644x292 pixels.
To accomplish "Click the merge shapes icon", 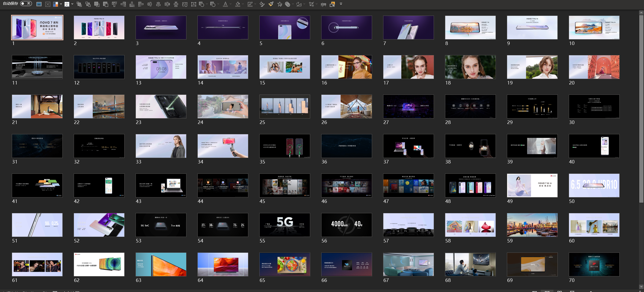I will [x=288, y=4].
